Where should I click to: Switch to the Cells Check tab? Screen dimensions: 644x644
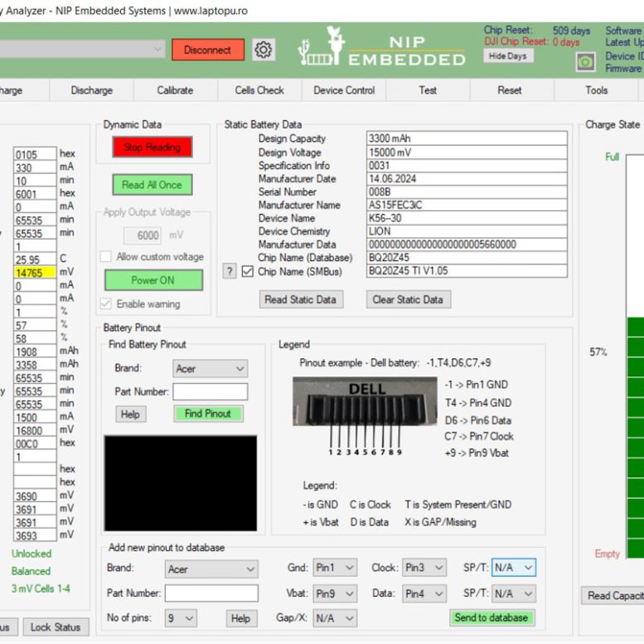pos(259,90)
